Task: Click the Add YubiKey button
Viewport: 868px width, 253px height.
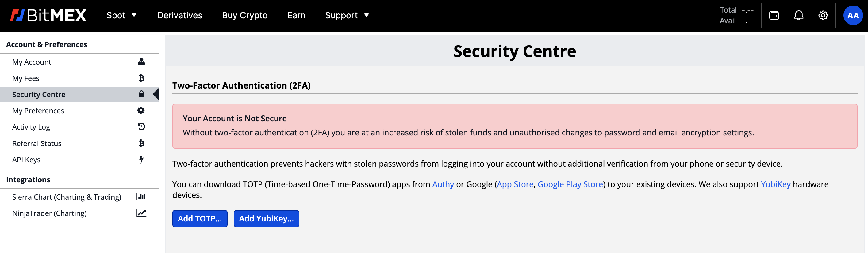Action: click(x=266, y=219)
